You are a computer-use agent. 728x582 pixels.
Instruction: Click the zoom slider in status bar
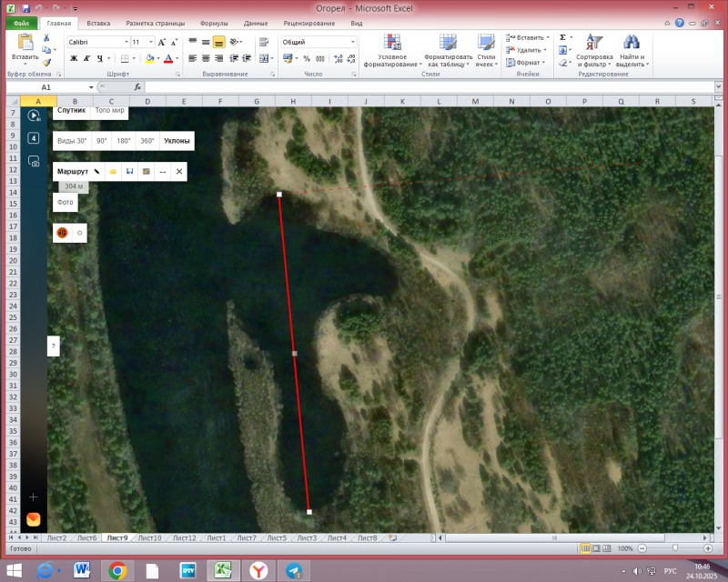674,548
